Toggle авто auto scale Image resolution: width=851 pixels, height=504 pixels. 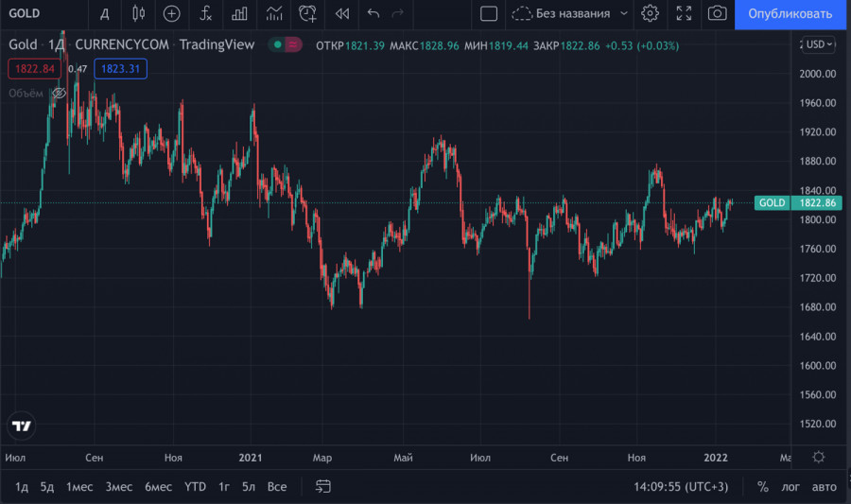(x=824, y=487)
